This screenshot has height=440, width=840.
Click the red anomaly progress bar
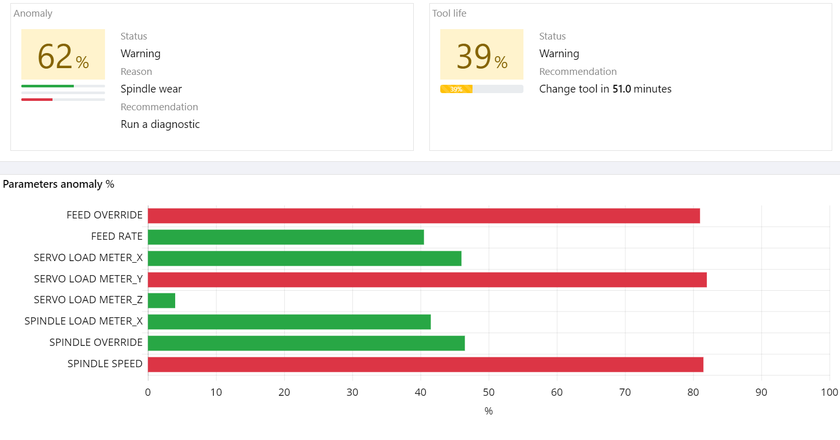[37, 99]
